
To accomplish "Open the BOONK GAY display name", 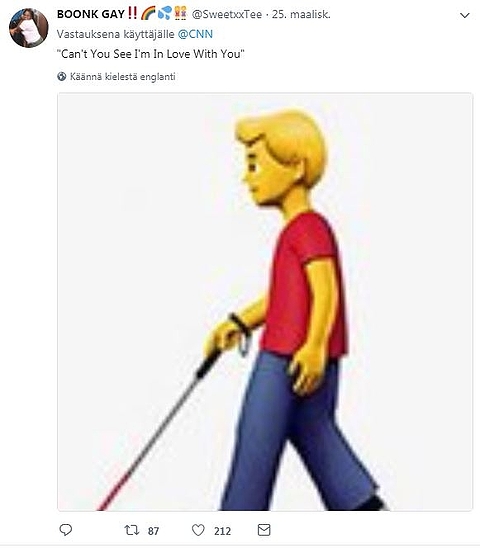I will [x=91, y=14].
